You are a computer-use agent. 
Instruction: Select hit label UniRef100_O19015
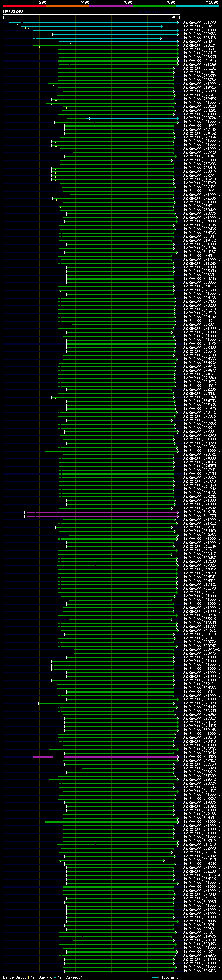click(x=199, y=88)
